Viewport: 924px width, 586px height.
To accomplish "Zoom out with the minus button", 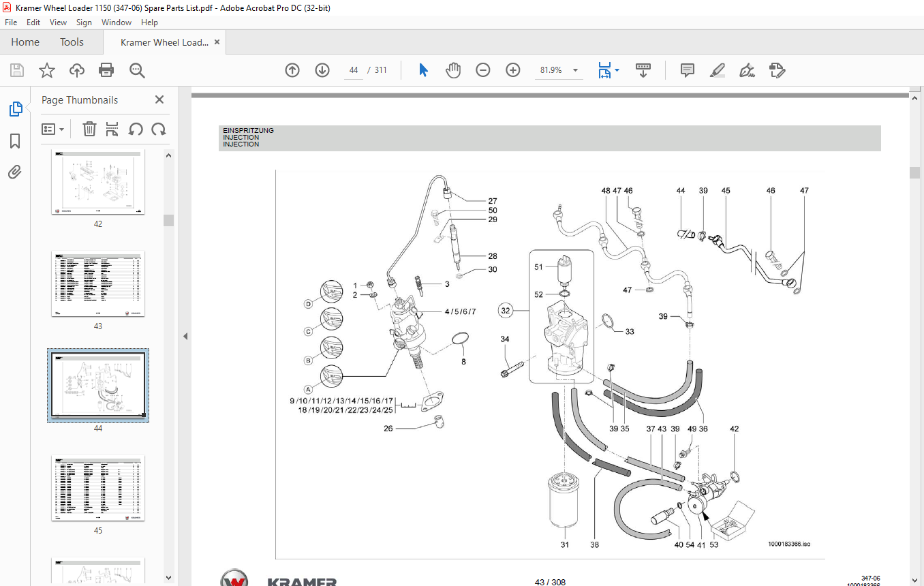I will 483,70.
